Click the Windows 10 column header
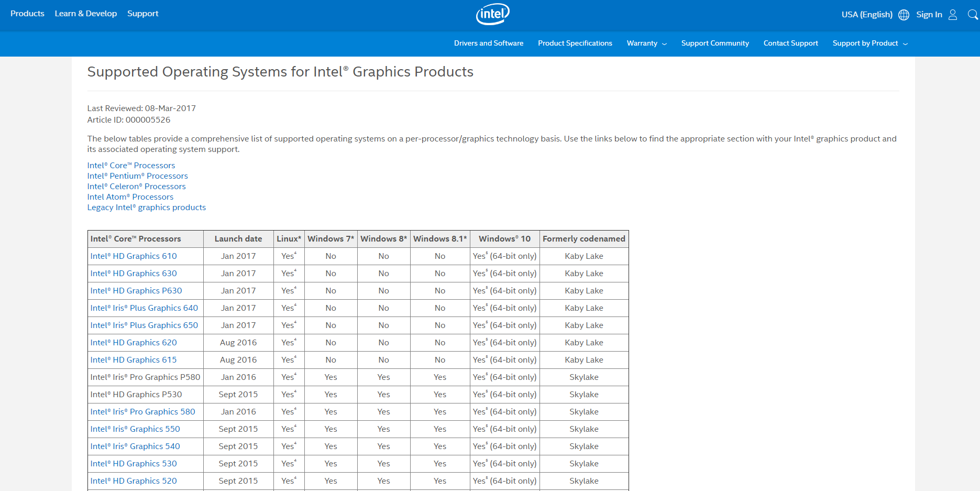Screen dimensions: 980x491 pos(505,239)
